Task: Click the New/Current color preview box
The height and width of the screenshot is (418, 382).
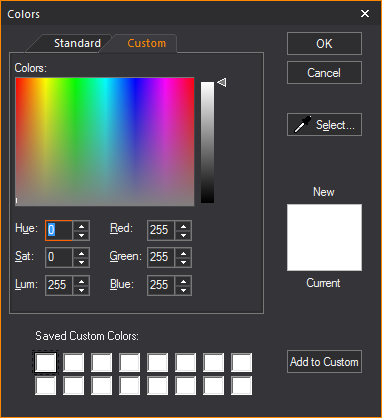Action: [x=324, y=237]
